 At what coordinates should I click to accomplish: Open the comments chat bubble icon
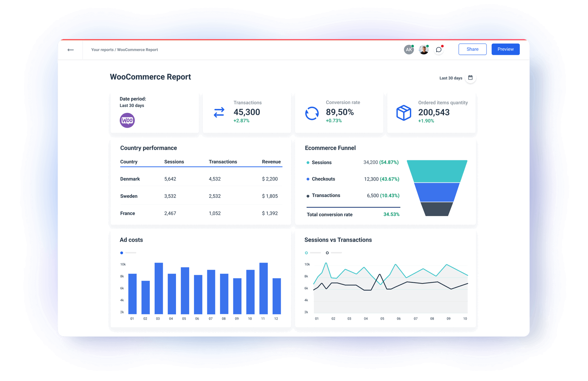[x=439, y=50]
